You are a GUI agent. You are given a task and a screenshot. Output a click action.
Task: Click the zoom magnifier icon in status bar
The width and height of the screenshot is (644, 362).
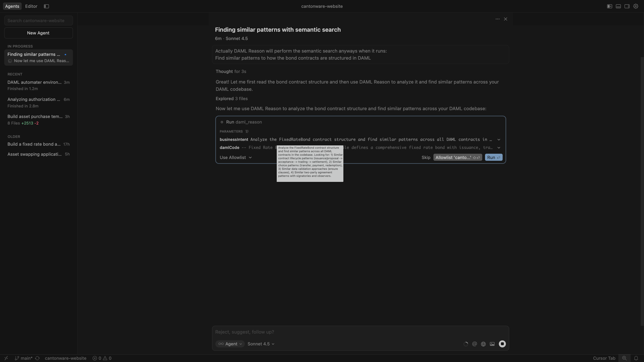pyautogui.click(x=624, y=358)
